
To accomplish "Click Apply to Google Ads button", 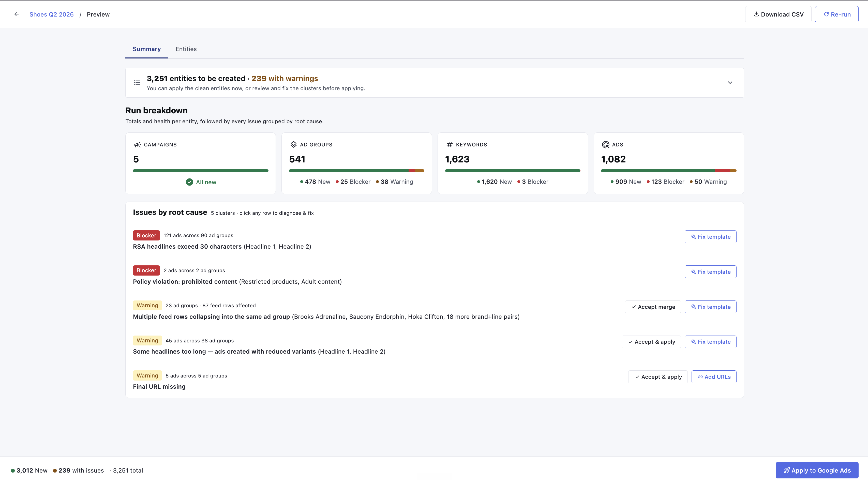I will point(817,470).
